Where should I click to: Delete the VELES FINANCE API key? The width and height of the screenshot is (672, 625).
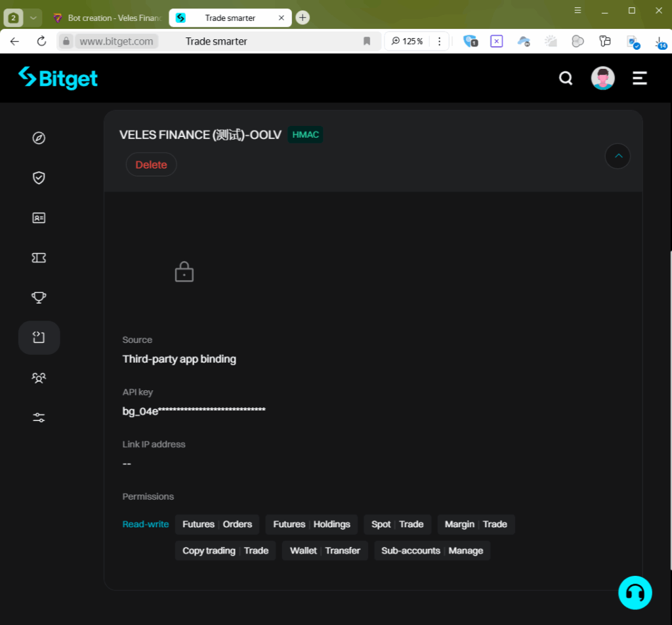tap(152, 165)
